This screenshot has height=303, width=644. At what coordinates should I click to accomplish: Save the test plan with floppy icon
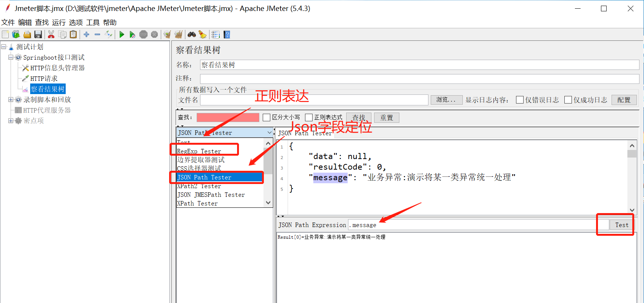38,35
